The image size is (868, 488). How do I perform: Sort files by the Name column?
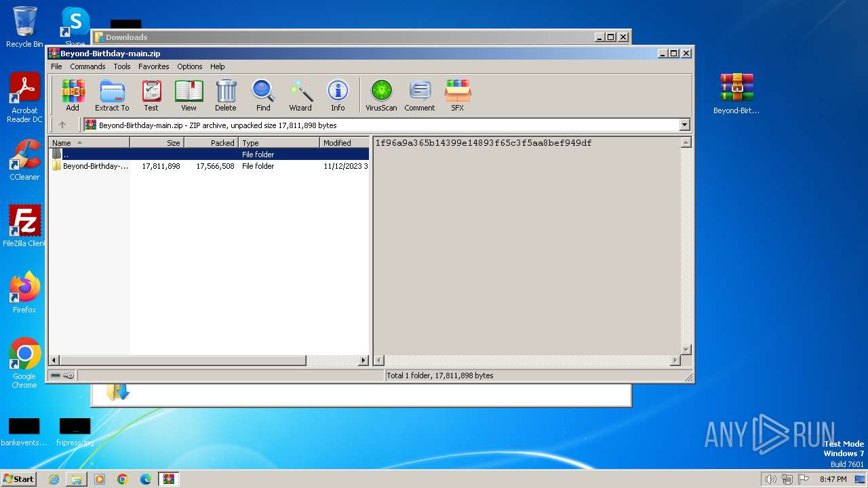point(90,142)
